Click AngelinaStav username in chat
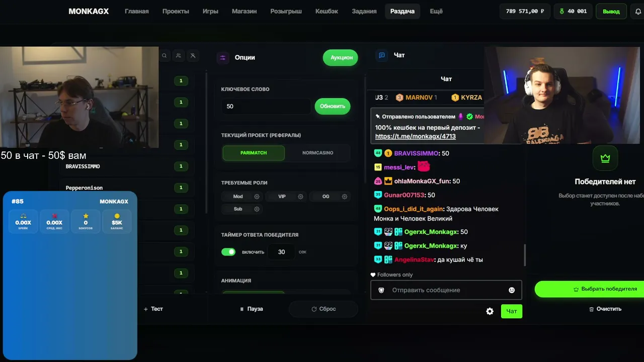This screenshot has width=644, height=362. click(x=414, y=260)
